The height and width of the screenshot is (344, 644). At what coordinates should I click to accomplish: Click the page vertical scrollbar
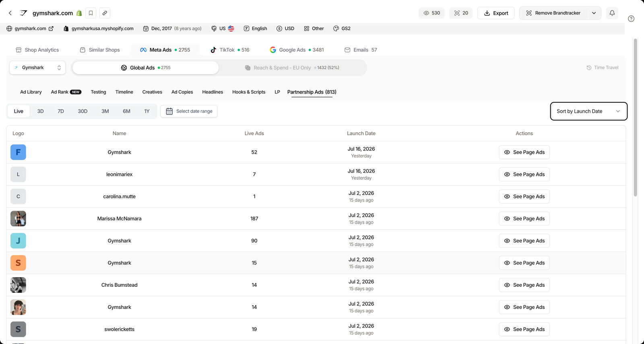[635, 117]
